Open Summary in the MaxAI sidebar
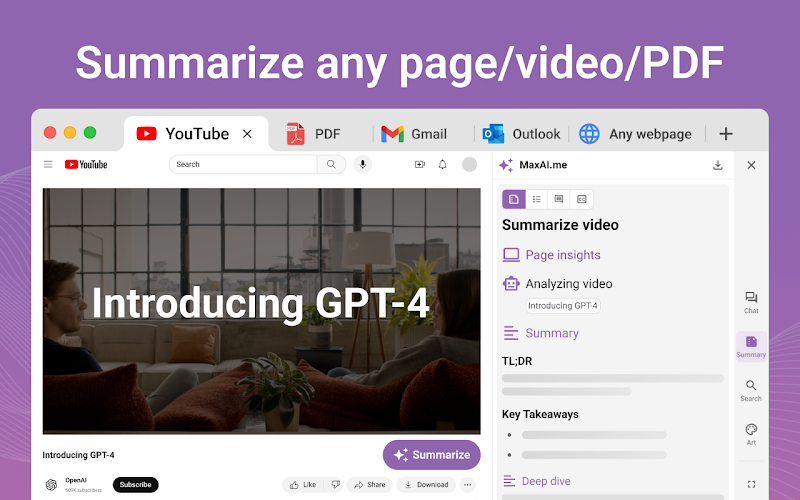 pyautogui.click(x=751, y=346)
